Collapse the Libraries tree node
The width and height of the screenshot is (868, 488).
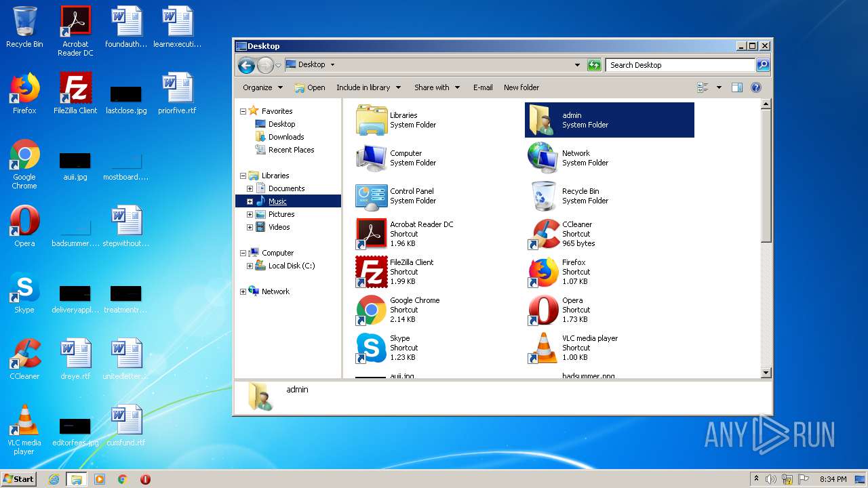coord(243,176)
